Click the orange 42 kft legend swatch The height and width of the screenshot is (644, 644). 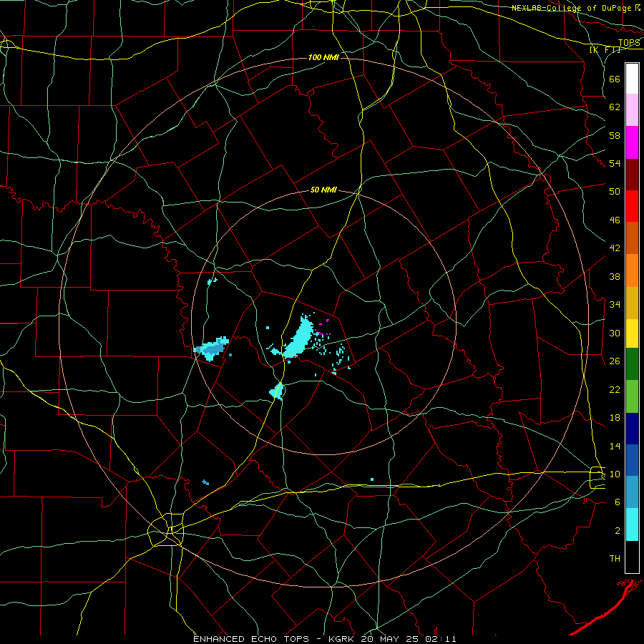click(x=632, y=270)
